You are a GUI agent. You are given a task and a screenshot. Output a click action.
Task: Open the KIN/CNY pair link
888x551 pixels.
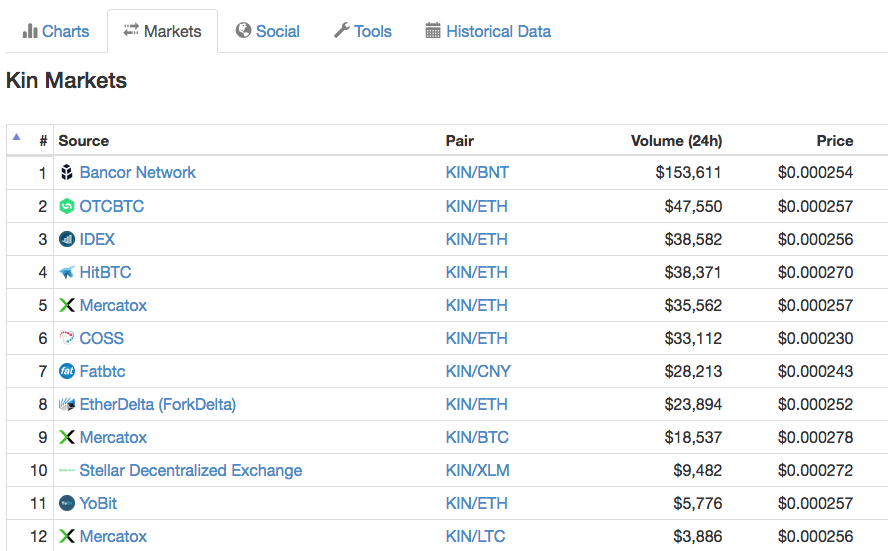point(479,371)
